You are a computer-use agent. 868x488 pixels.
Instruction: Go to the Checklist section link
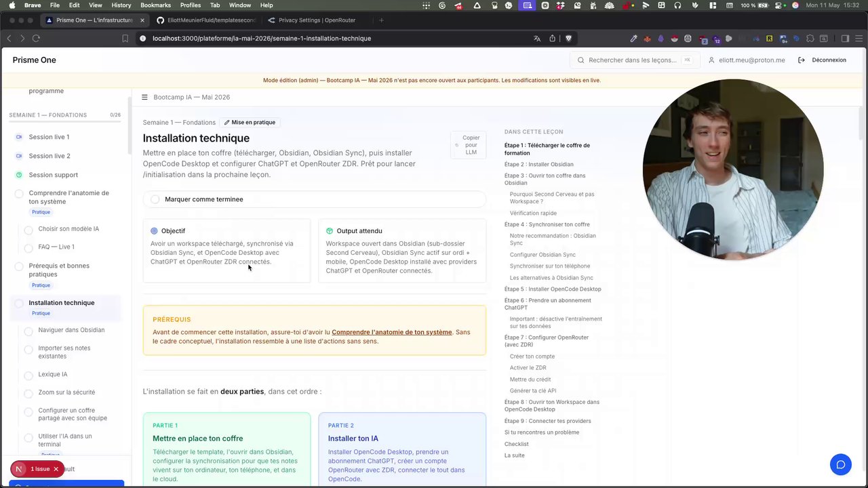click(517, 444)
